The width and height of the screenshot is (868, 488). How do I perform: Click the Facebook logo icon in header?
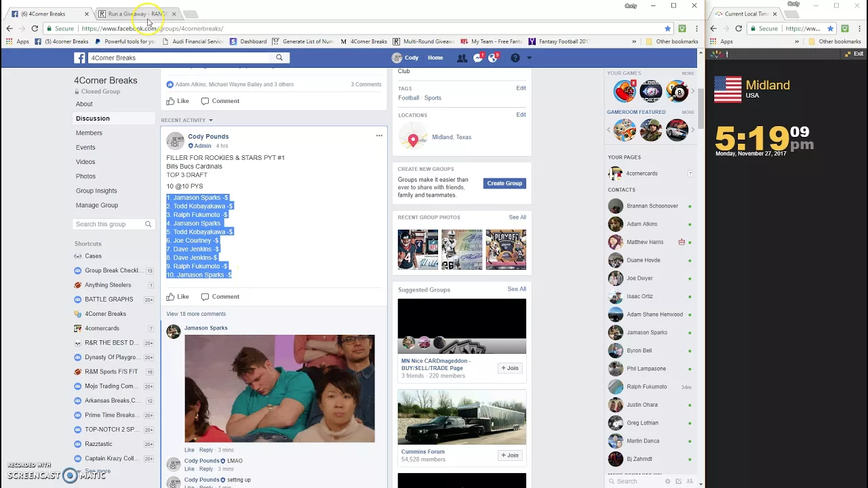coord(80,58)
